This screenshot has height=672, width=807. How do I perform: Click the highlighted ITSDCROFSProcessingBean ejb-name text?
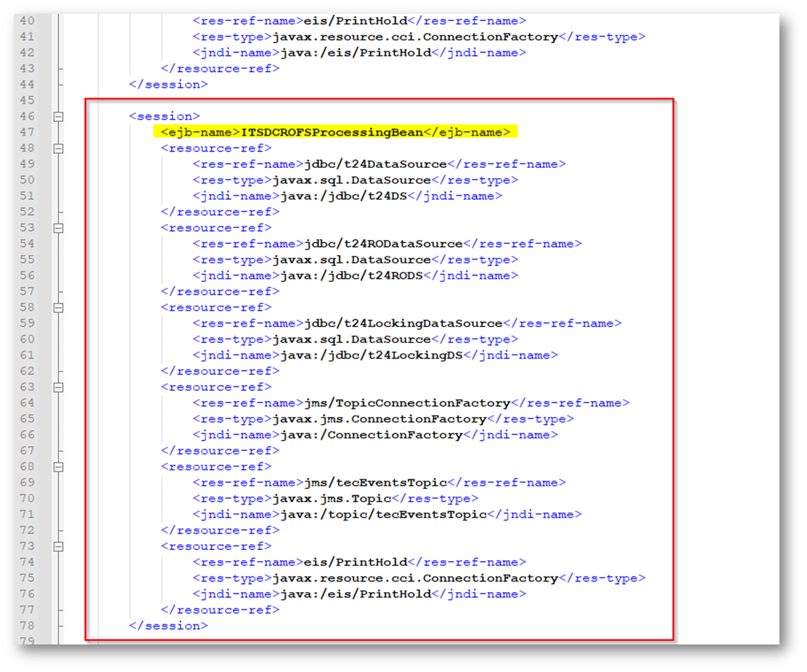[x=332, y=132]
